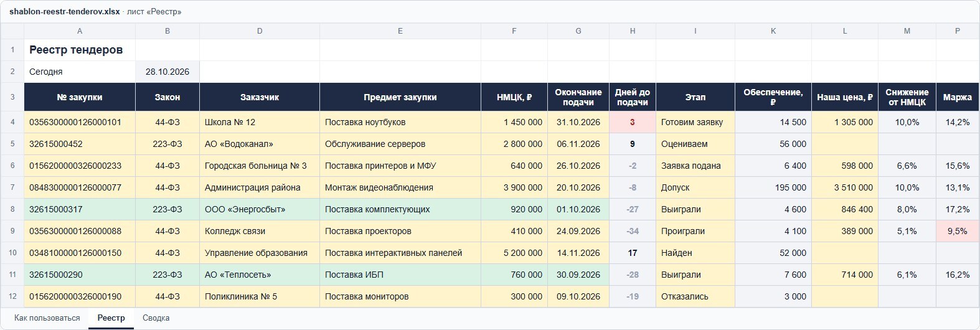Click the НМЦК value 5 200 000
The image size is (980, 330).
coord(514,253)
